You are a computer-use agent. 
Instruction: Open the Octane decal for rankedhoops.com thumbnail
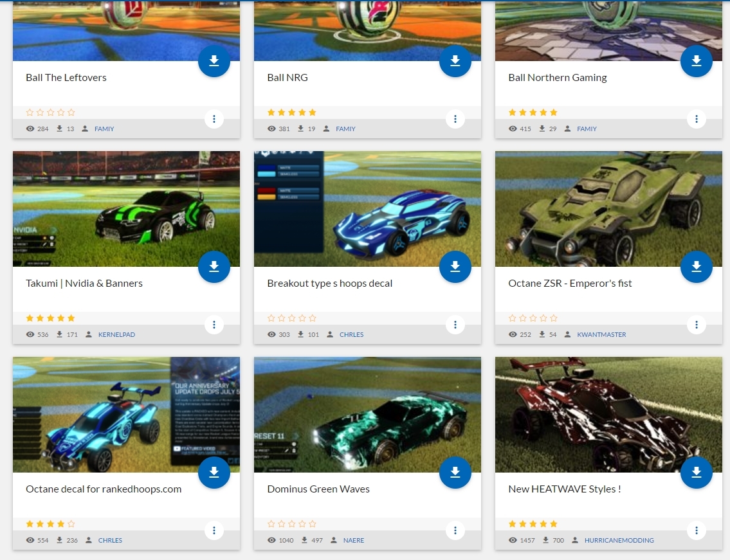pyautogui.click(x=126, y=414)
